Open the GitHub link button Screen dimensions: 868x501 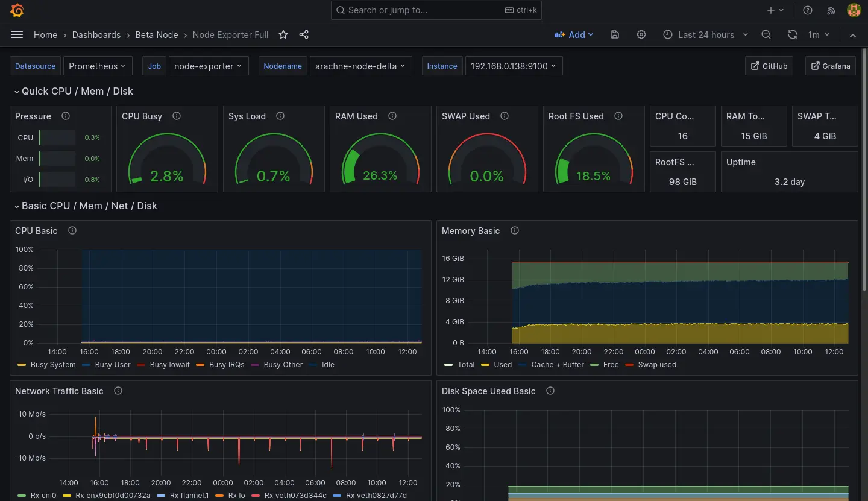click(769, 66)
